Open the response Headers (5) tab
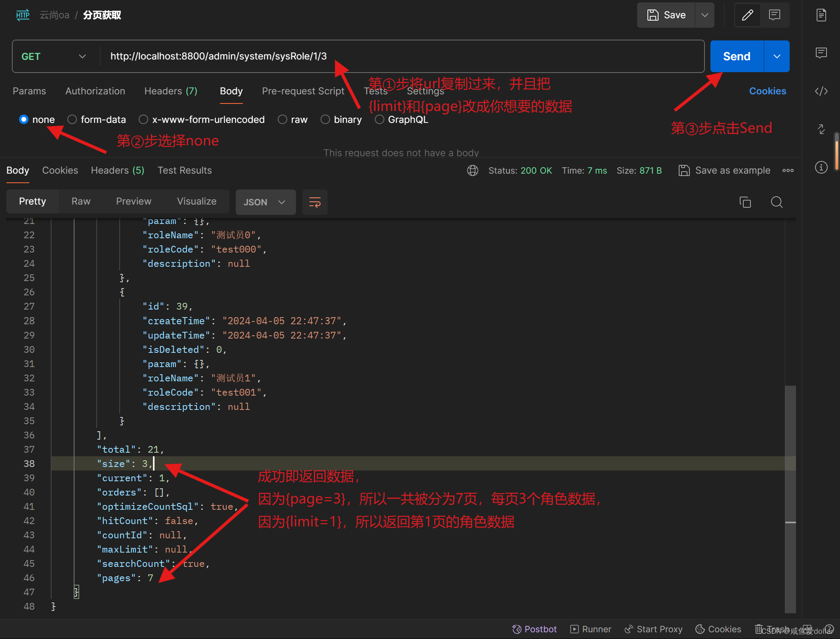The height and width of the screenshot is (639, 840). (118, 170)
